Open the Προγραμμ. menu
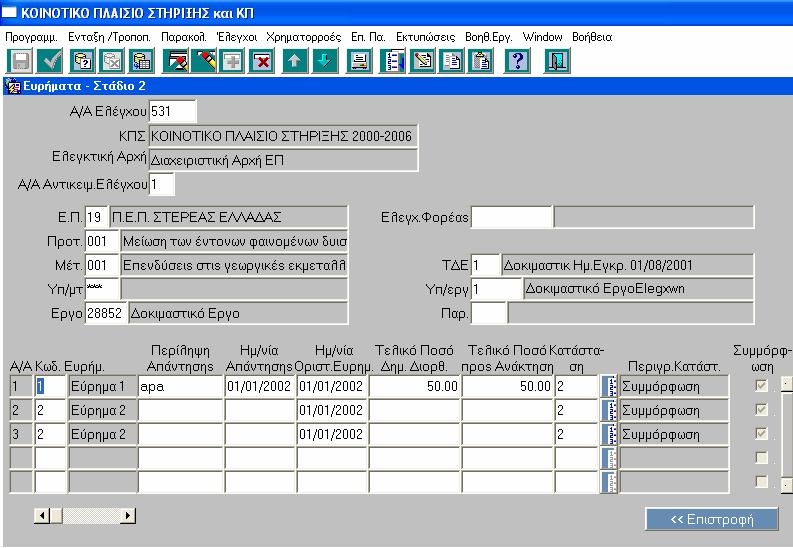793x548 pixels. point(31,37)
